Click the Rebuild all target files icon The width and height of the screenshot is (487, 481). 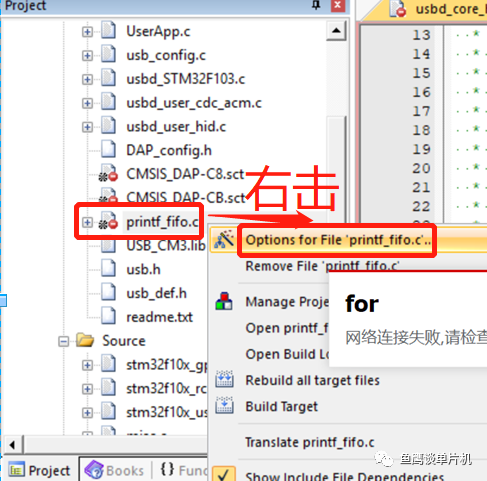point(224,379)
